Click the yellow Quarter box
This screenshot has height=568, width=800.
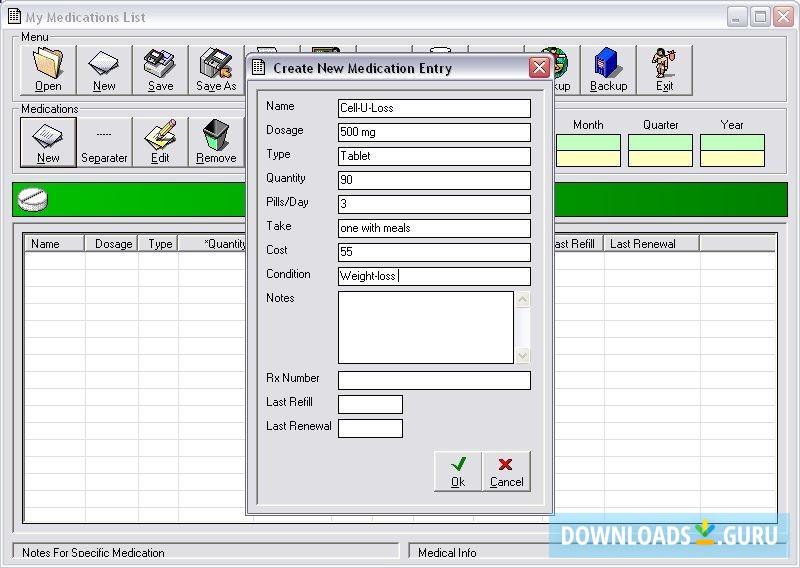coord(660,159)
